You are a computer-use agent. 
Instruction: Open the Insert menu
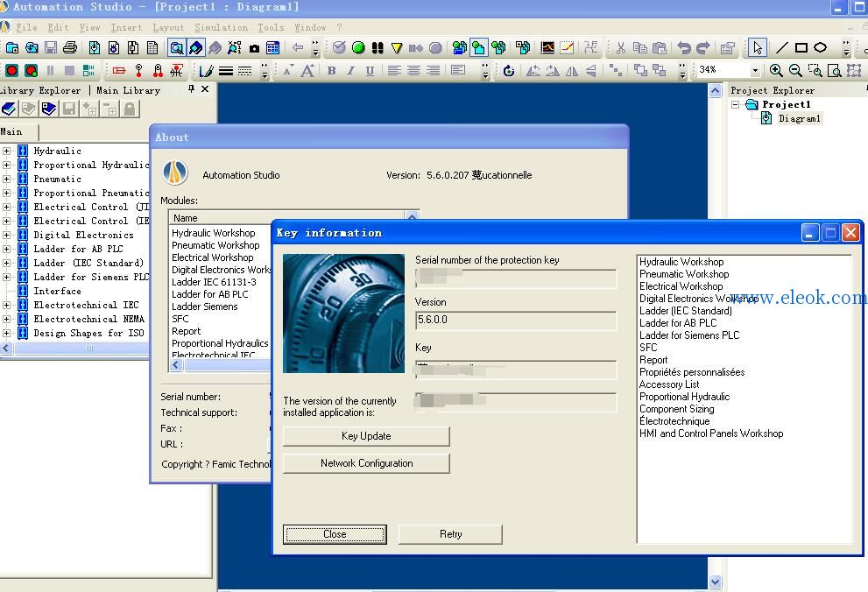pos(126,27)
